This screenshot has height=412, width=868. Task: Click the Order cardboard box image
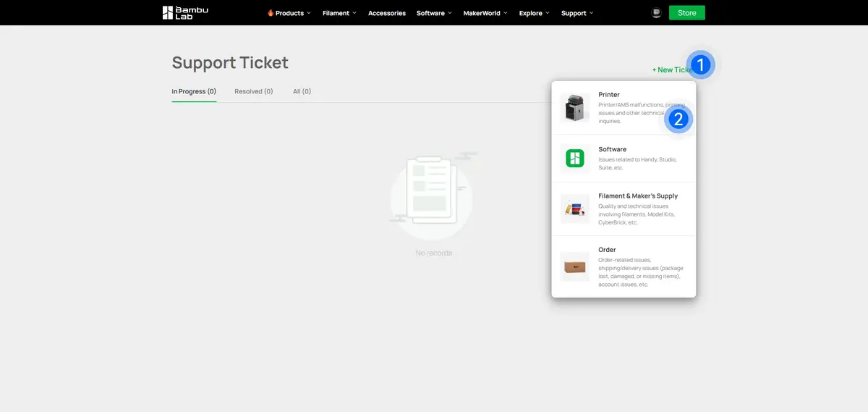(x=575, y=266)
